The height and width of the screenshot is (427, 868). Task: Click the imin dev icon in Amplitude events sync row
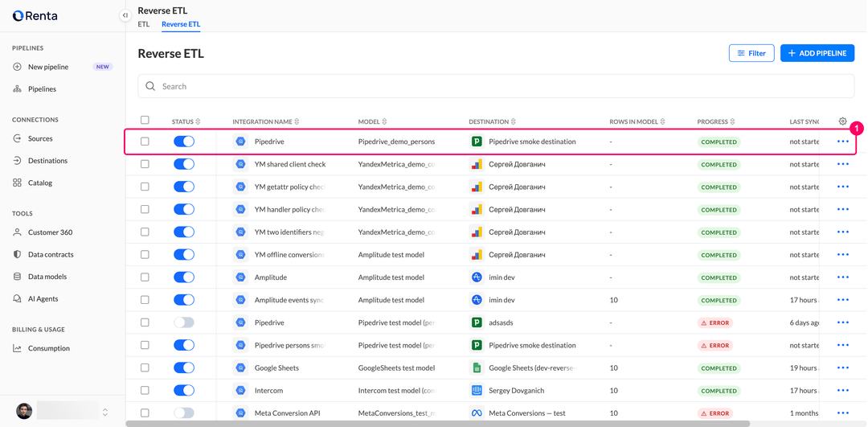click(476, 300)
